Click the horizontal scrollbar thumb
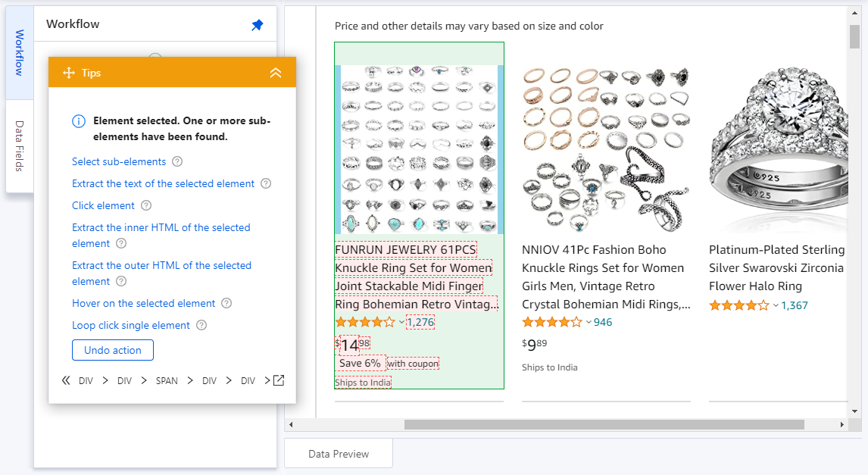This screenshot has height=475, width=868. (604, 424)
